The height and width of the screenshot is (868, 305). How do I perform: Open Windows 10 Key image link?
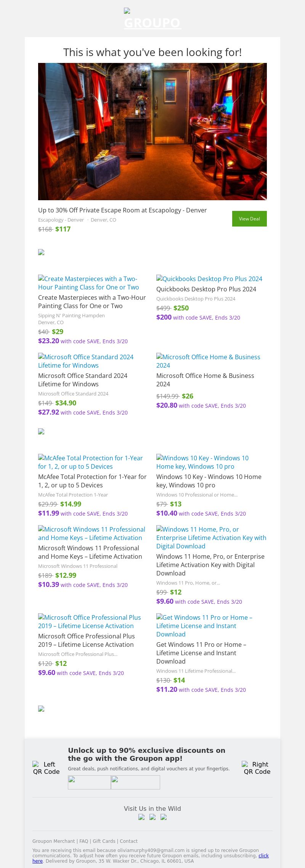pyautogui.click(x=202, y=462)
